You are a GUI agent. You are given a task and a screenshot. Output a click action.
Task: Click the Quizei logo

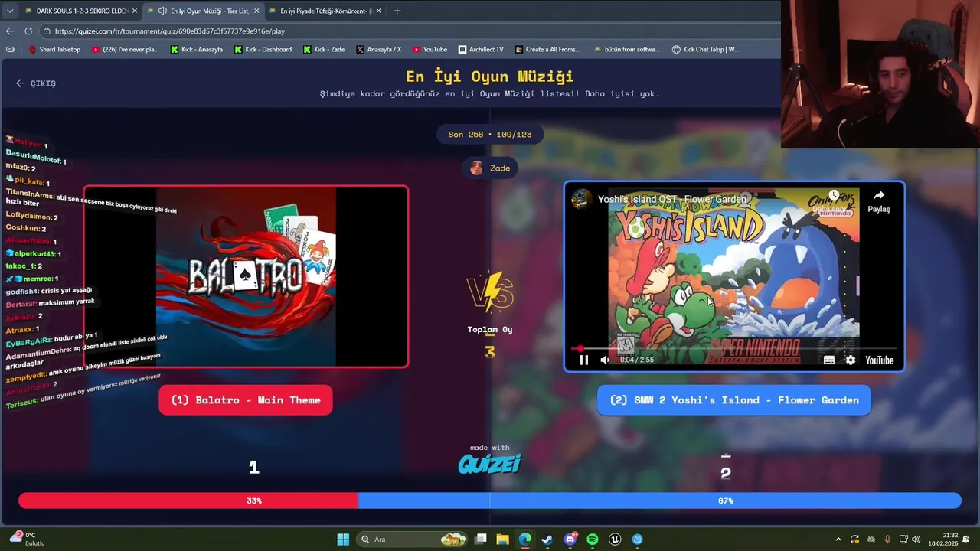tap(490, 463)
